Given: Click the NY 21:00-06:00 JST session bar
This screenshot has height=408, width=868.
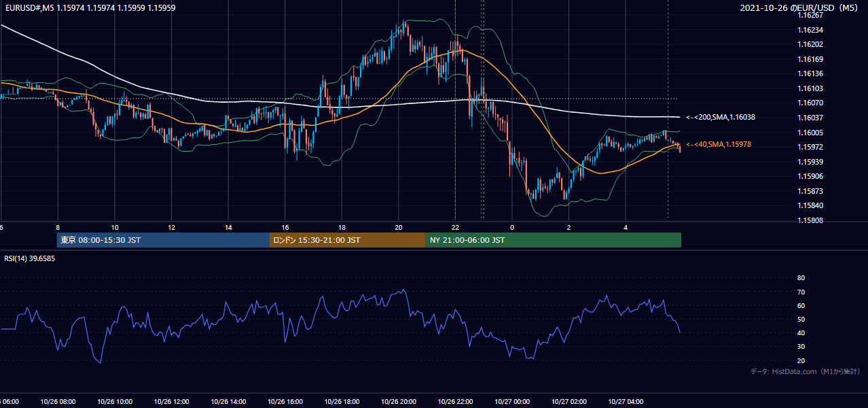Looking at the screenshot, I should [553, 240].
